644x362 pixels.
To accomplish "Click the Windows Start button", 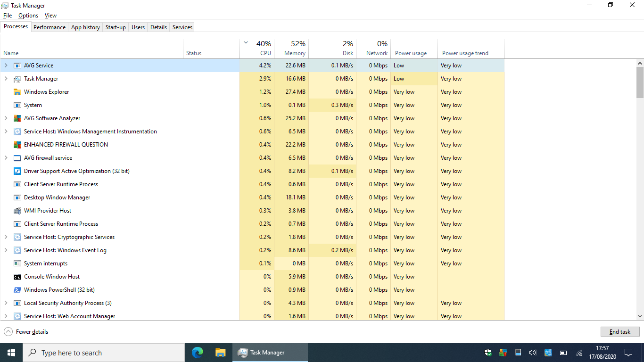I will click(x=11, y=353).
